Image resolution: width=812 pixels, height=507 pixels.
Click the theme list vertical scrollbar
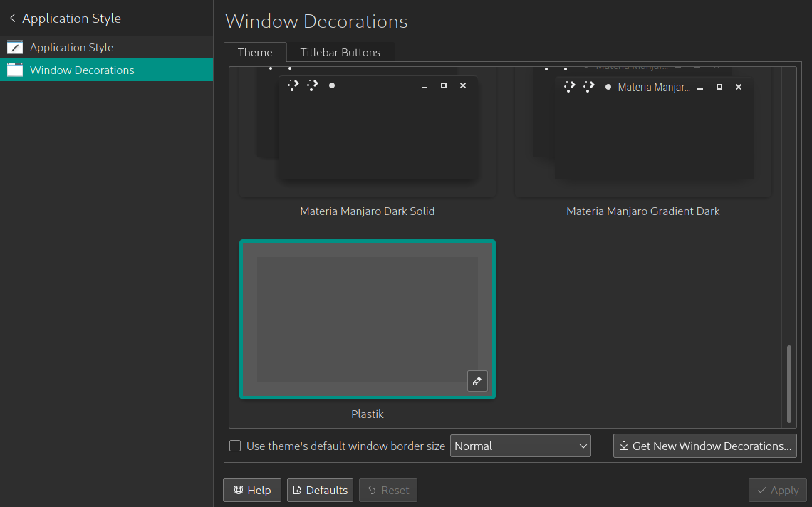[x=789, y=384]
